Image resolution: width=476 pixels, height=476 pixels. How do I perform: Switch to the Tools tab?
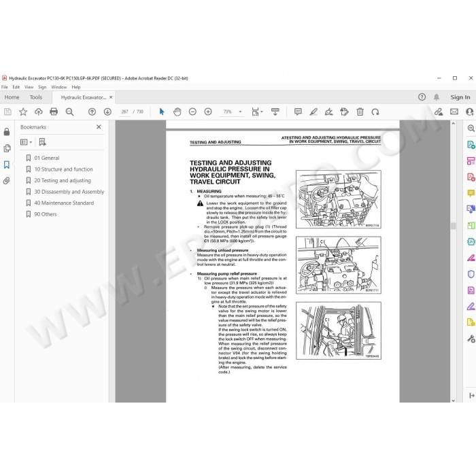[36, 97]
